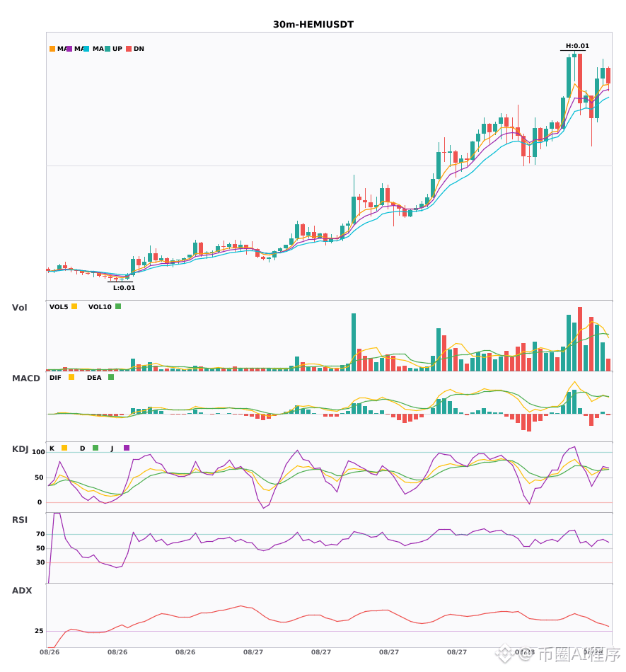Image resolution: width=626 pixels, height=672 pixels.
Task: Click the L:0.01 low price label
Action: click(124, 288)
